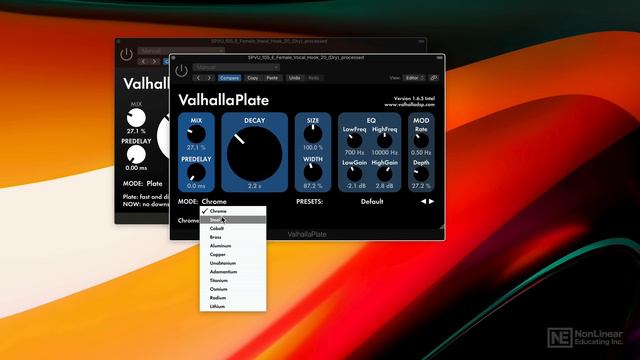Adjust the PREDELAY knob in ValhallaPlate

coord(196,173)
